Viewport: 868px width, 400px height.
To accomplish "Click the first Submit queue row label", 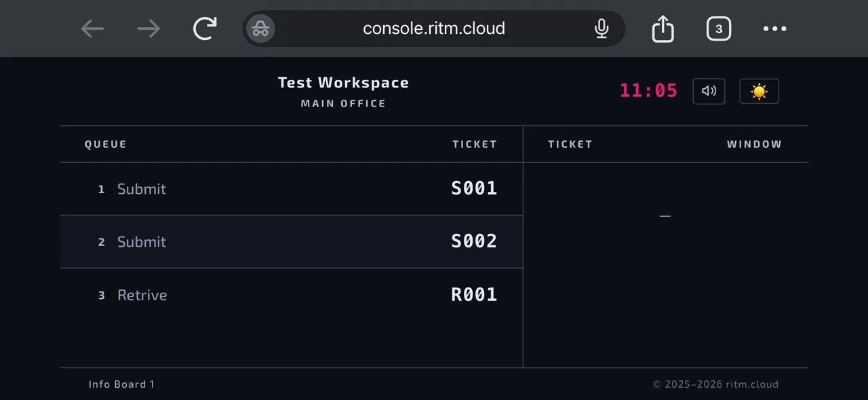I will click(x=141, y=189).
